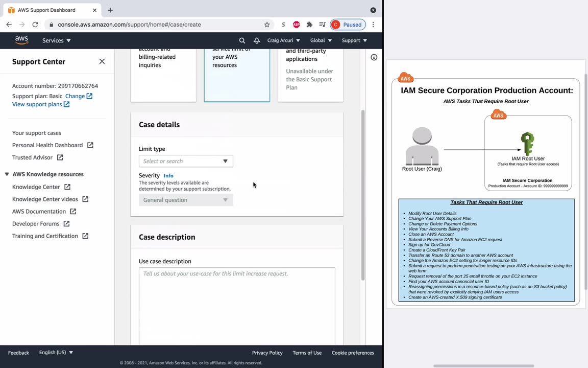Open Cookie preferences in the footer
This screenshot has width=588, height=368.
click(x=353, y=353)
